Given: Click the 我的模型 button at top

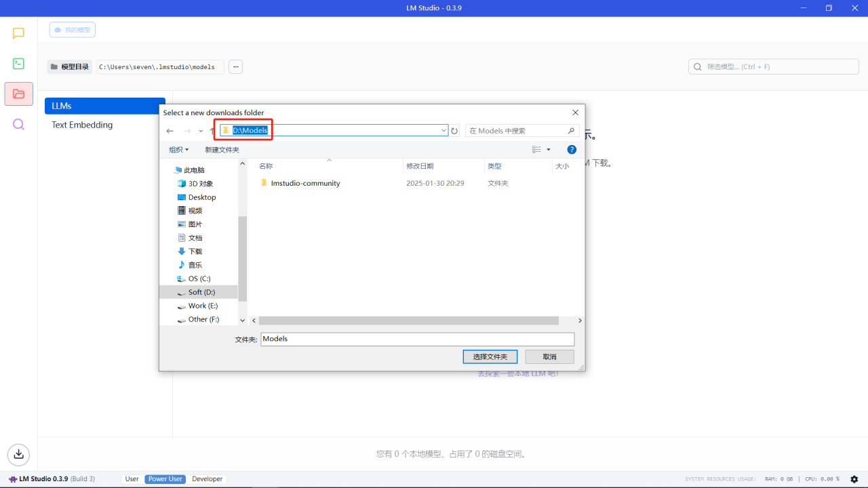Looking at the screenshot, I should tap(73, 30).
